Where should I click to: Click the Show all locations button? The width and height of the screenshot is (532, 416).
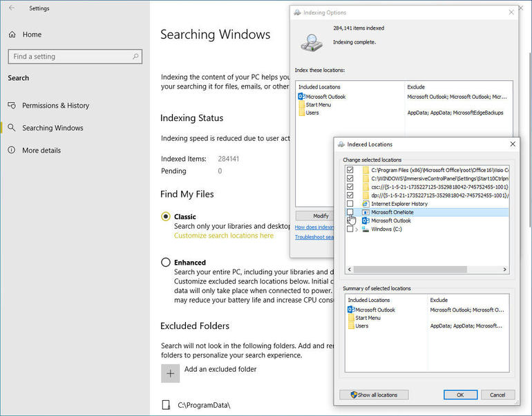click(x=374, y=395)
